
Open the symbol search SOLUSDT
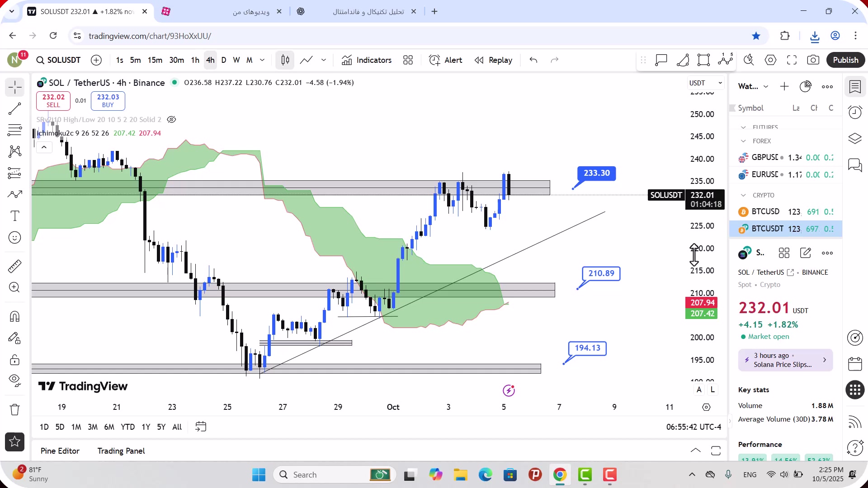pos(58,60)
